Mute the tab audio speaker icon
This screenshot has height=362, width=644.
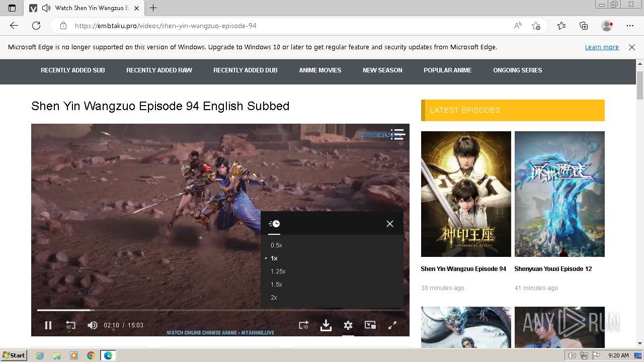47,8
